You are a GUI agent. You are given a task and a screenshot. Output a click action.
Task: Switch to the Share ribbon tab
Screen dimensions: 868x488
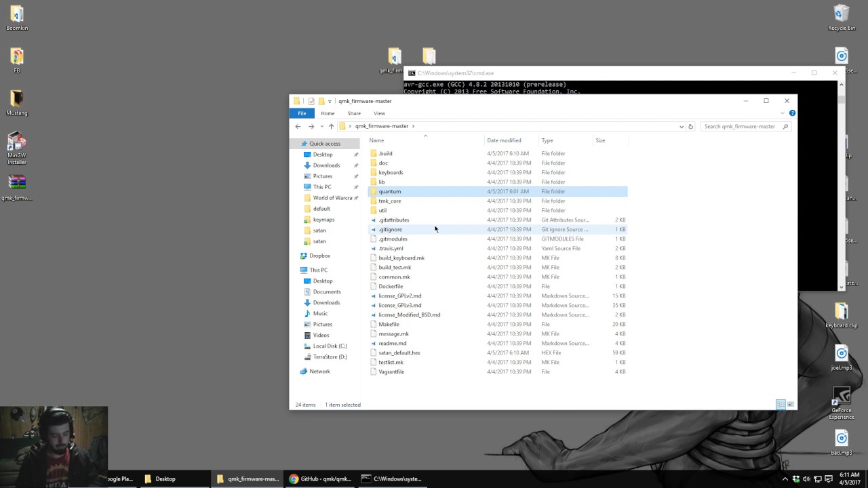click(x=354, y=113)
